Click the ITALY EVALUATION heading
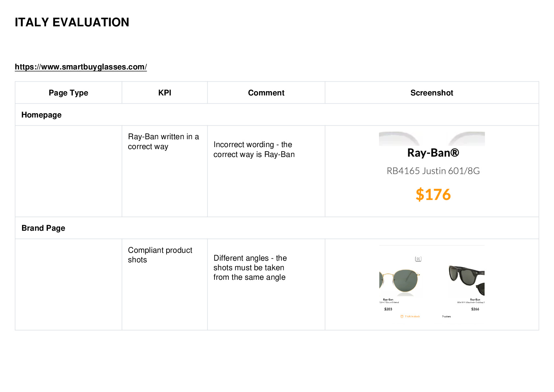This screenshot has height=392, width=554. point(72,22)
